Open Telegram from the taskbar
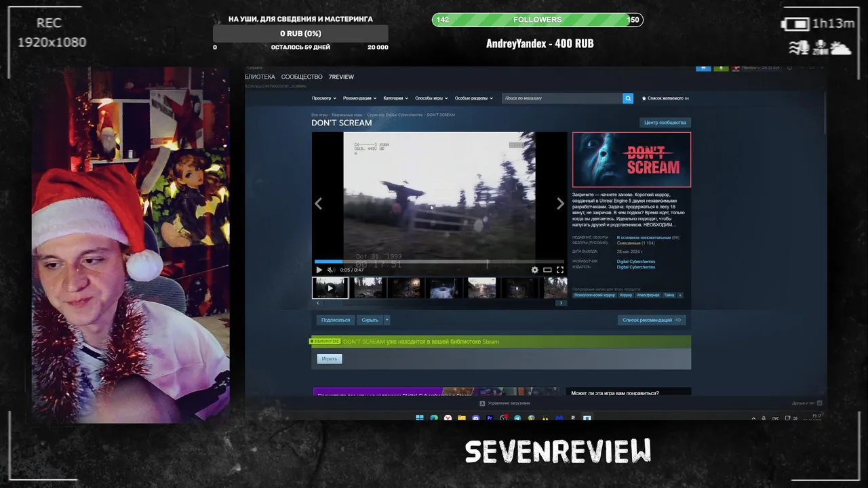868x488 pixels. click(x=517, y=418)
